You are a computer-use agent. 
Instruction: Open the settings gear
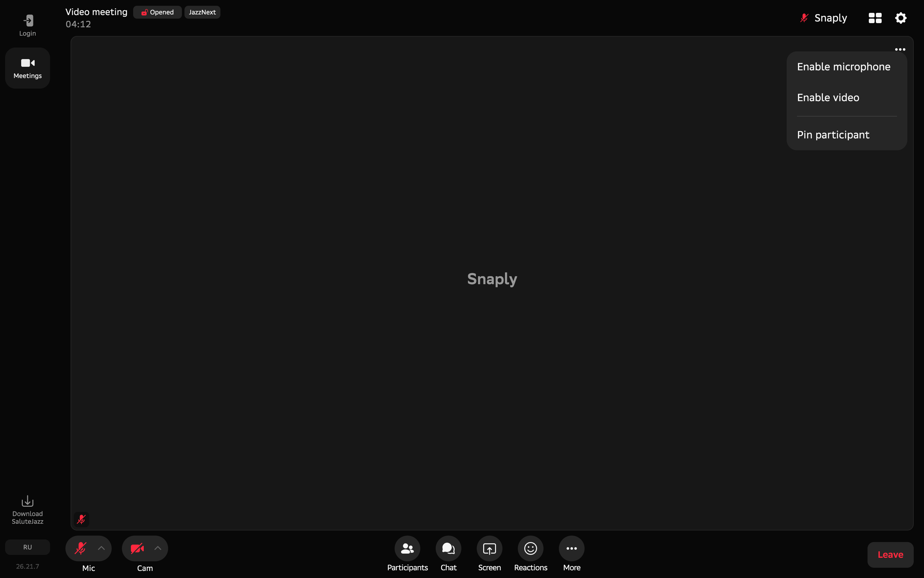901,18
